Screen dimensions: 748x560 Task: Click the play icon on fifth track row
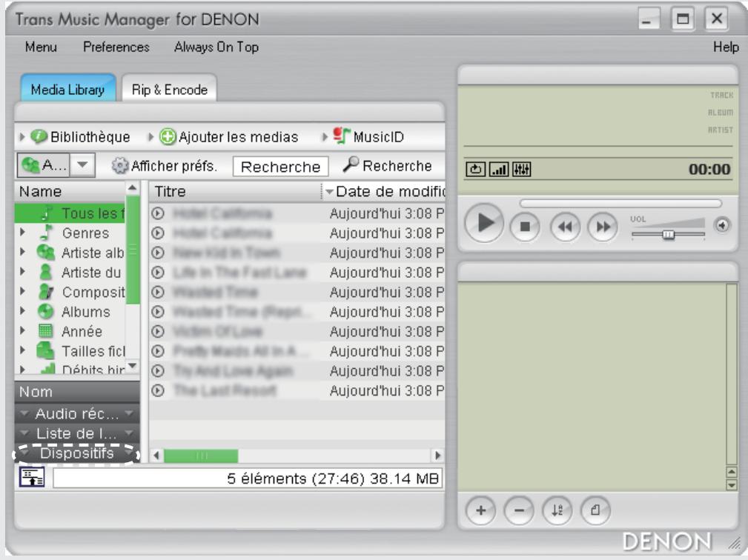[x=158, y=292]
